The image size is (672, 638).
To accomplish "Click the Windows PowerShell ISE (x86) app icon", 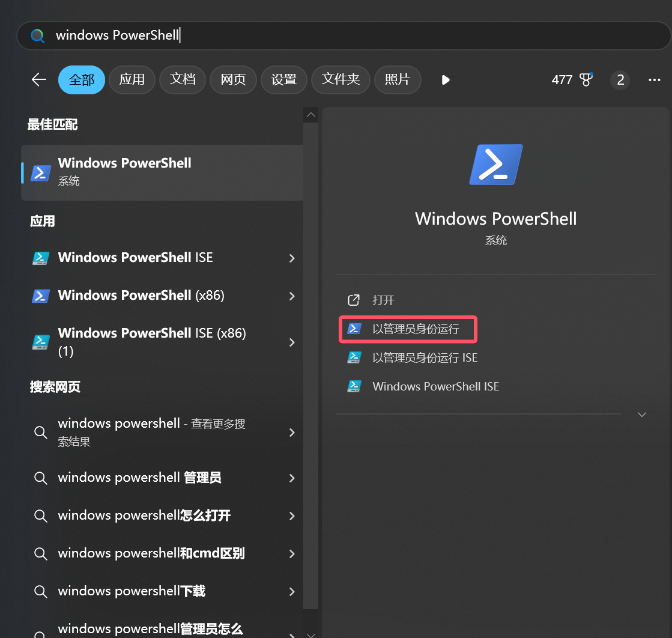I will pos(41,342).
